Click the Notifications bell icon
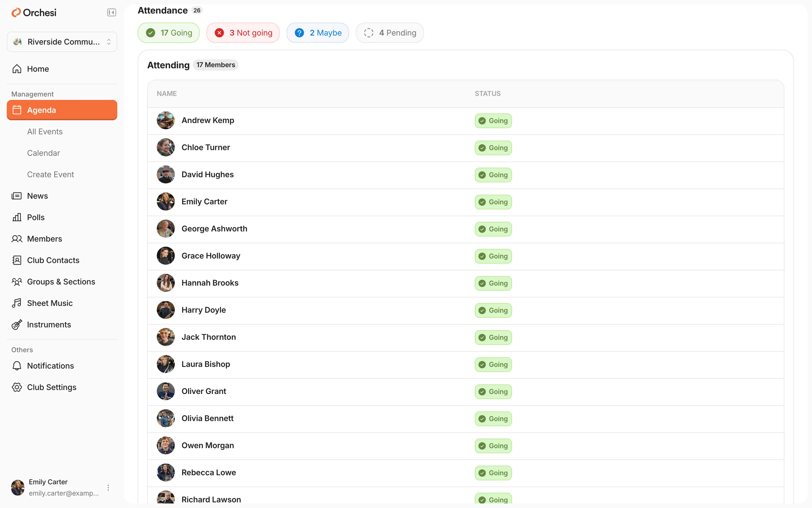The image size is (812, 508). point(17,365)
